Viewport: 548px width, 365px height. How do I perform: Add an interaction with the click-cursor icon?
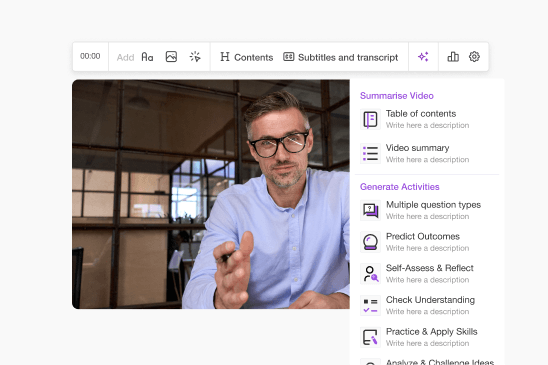[195, 57]
